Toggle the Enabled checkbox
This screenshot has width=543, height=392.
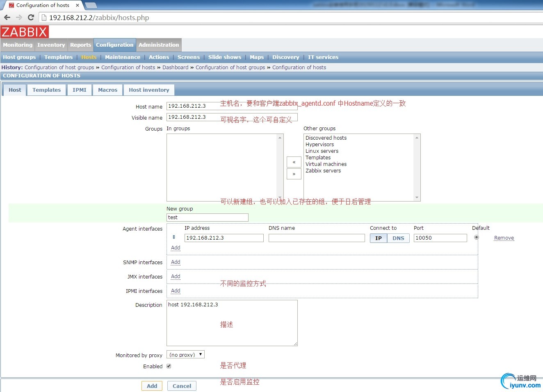[169, 366]
